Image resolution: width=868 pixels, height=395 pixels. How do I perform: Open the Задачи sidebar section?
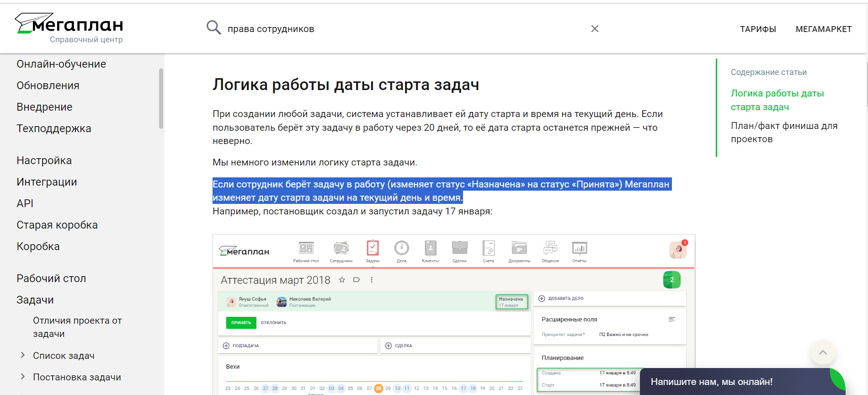click(35, 300)
